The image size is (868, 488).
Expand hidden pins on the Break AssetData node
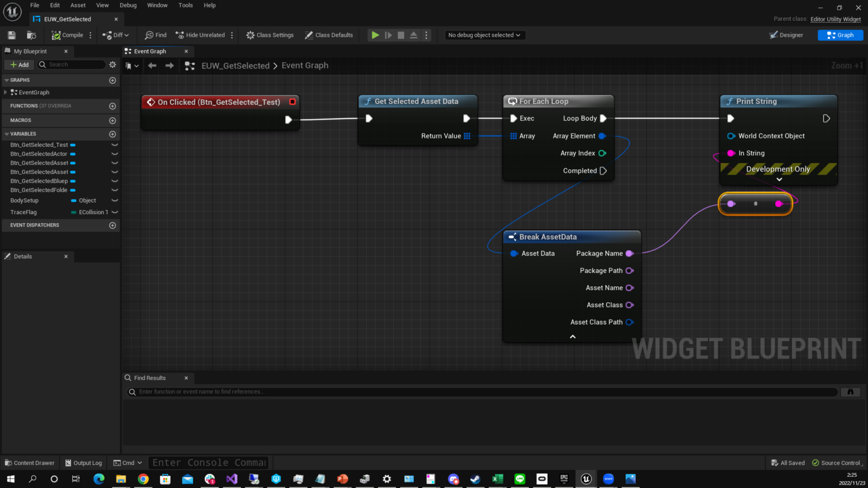[572, 336]
